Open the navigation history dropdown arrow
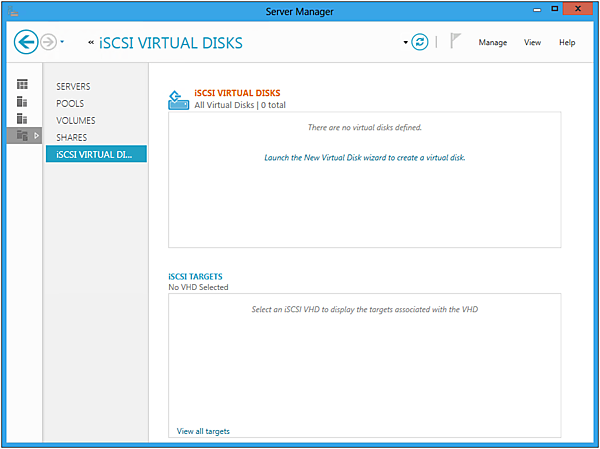The width and height of the screenshot is (600, 449). click(x=62, y=43)
